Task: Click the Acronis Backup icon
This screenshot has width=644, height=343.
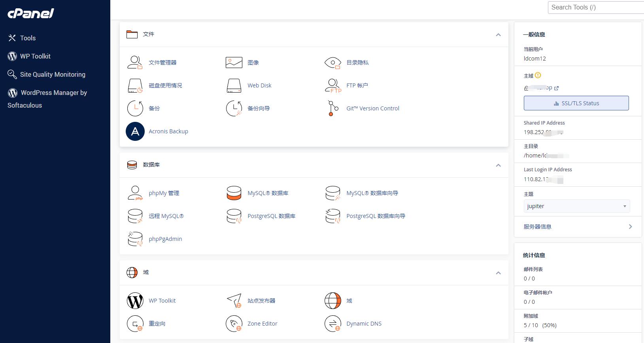Action: click(135, 131)
